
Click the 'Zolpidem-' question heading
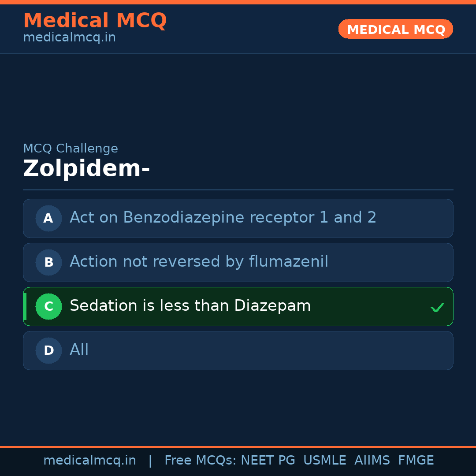[86, 169]
